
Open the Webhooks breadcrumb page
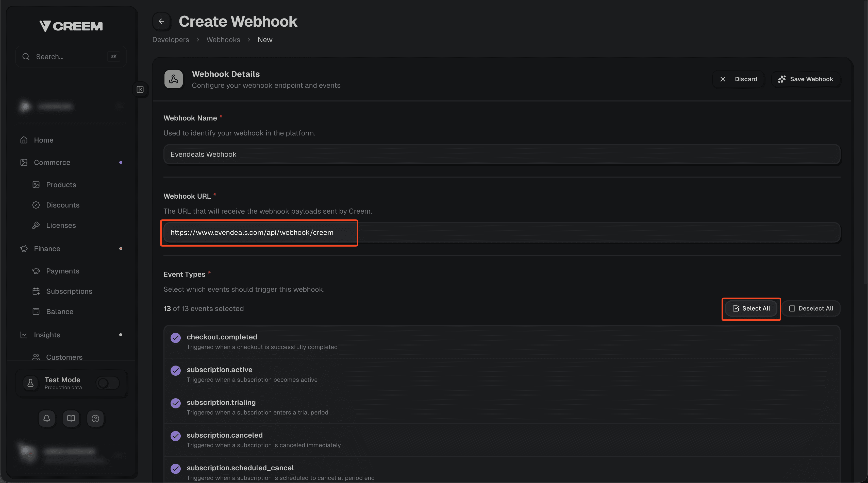pyautogui.click(x=223, y=39)
